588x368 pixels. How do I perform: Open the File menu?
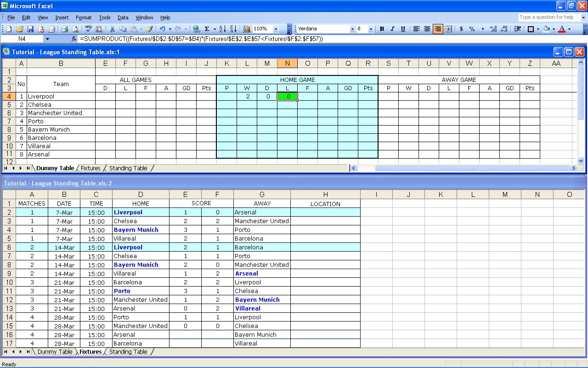click(11, 17)
